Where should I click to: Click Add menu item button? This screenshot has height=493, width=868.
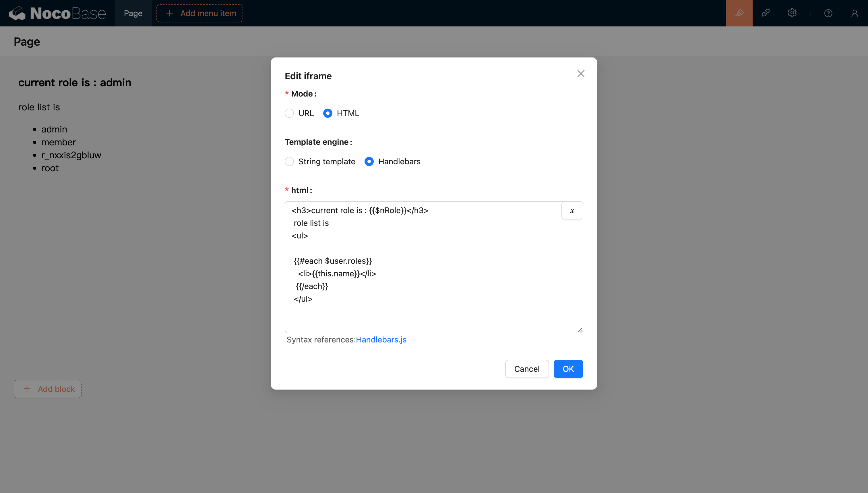point(199,13)
